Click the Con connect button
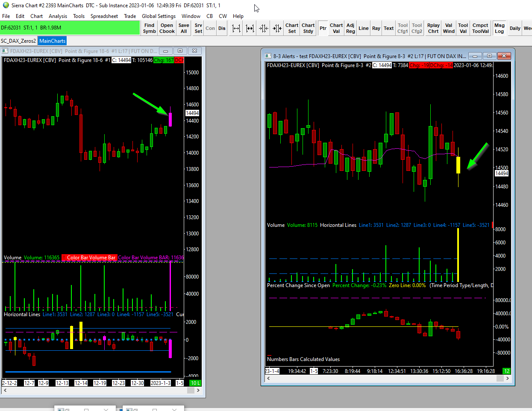Screen dimensions: 532x411 pos(210,28)
